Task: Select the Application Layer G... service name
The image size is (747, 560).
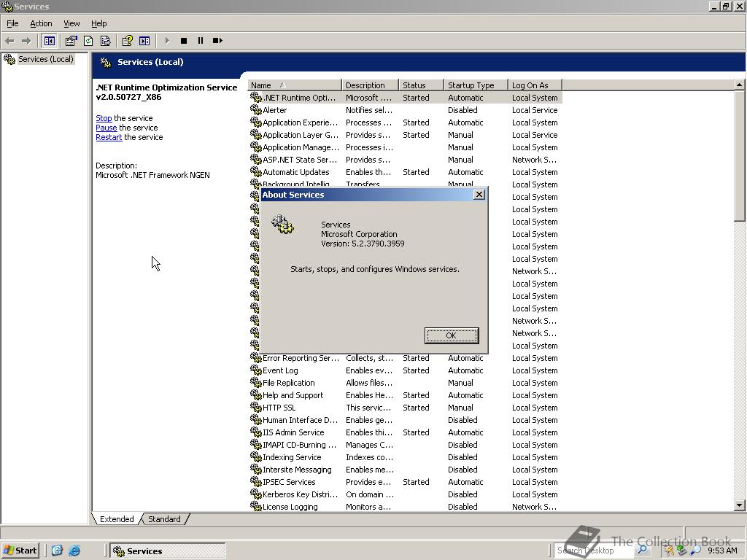Action: tap(301, 135)
